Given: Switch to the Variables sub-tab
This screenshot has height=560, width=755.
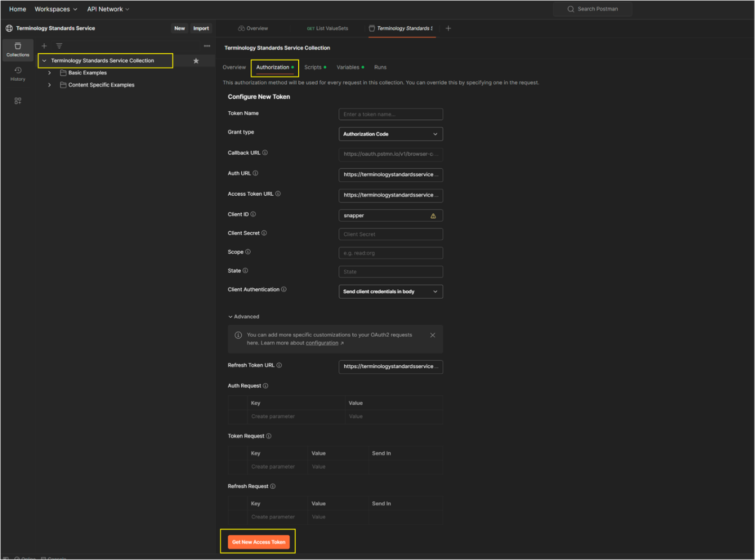Looking at the screenshot, I should click(351, 68).
